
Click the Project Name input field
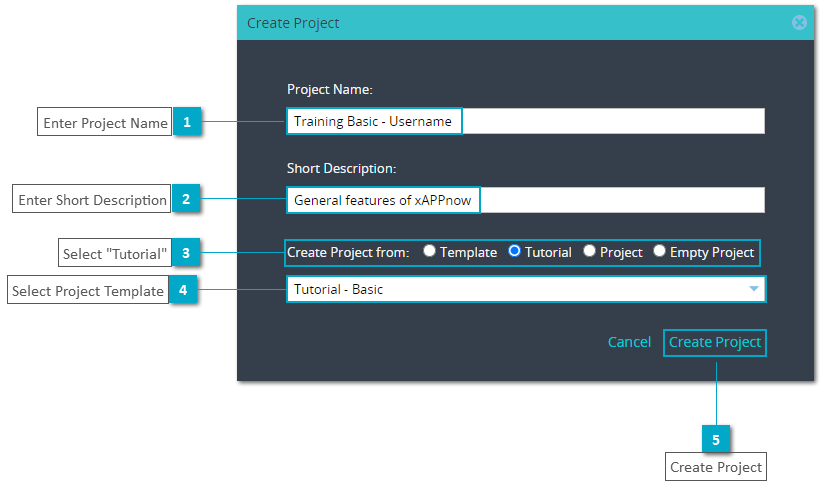(x=525, y=121)
